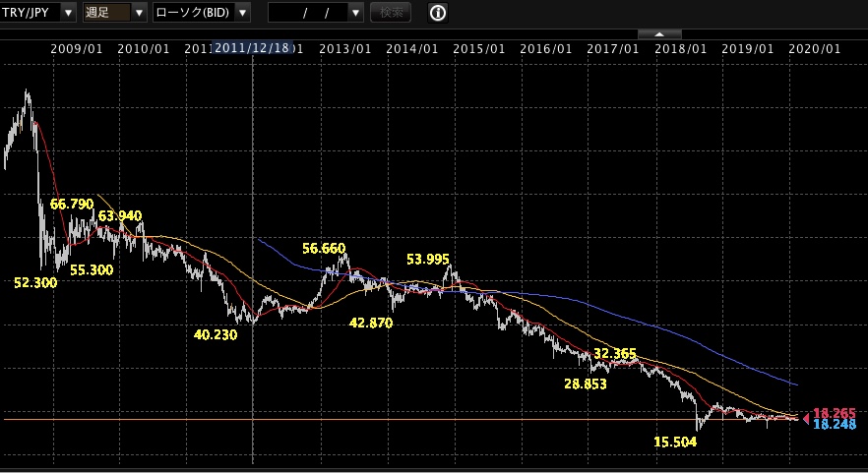Click the 2010/01 axis date label
The image size is (868, 473).
click(144, 49)
